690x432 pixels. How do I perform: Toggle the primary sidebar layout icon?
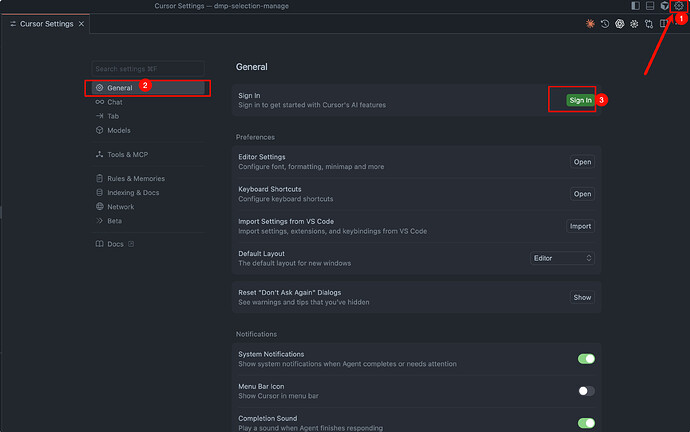(x=635, y=6)
